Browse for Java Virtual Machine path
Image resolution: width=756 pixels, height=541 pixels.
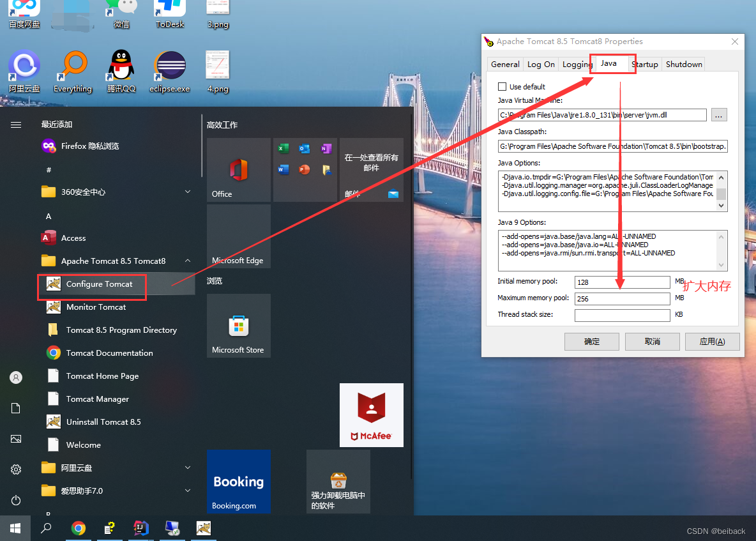click(x=718, y=115)
